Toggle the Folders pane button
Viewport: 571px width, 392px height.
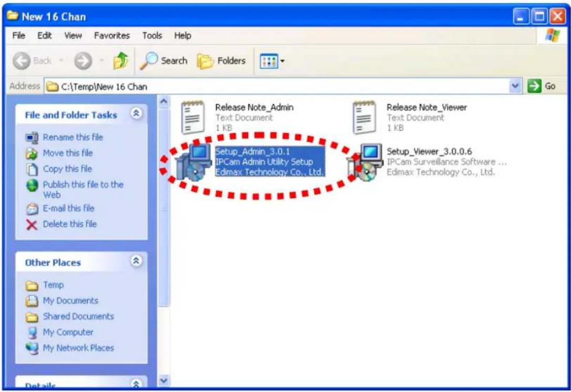point(221,61)
